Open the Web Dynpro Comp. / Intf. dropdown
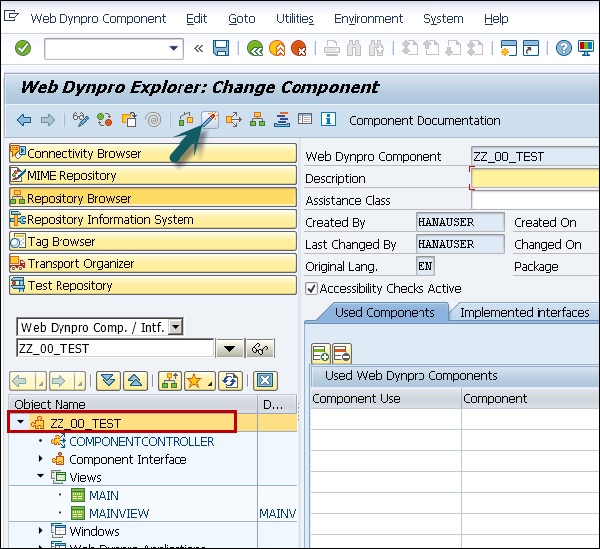This screenshot has width=600, height=549. 176,327
